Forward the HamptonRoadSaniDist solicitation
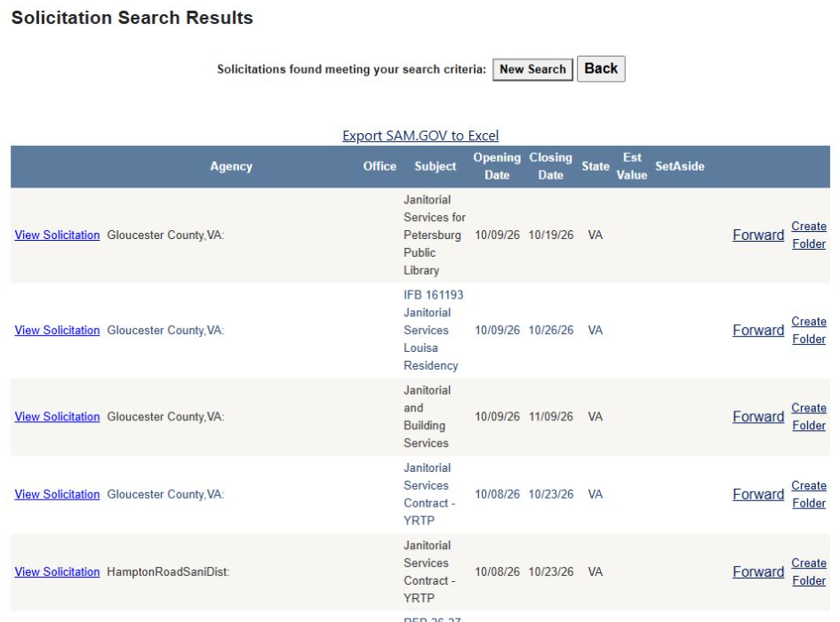 758,572
